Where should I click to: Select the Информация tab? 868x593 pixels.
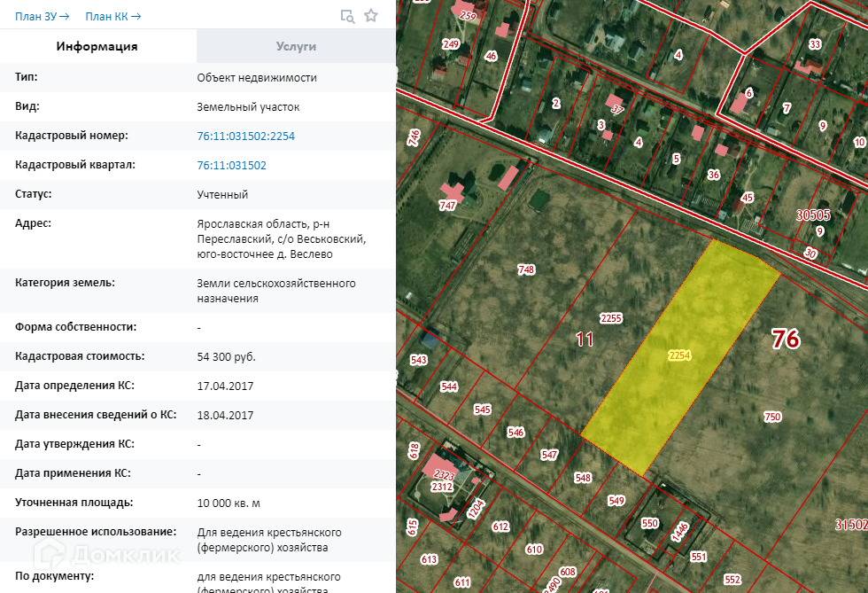click(97, 46)
